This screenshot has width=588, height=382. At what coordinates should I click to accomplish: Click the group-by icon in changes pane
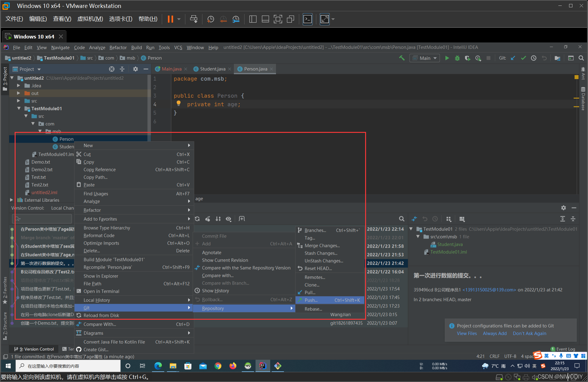click(449, 219)
